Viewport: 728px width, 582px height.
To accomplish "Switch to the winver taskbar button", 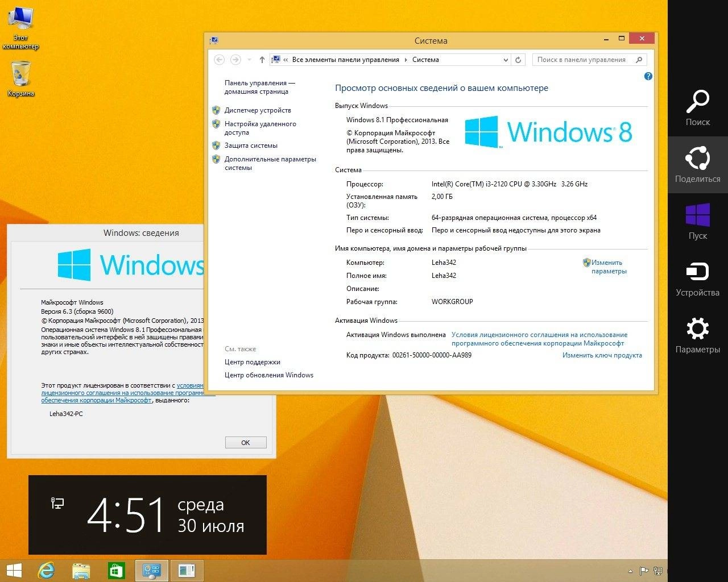I will click(187, 570).
